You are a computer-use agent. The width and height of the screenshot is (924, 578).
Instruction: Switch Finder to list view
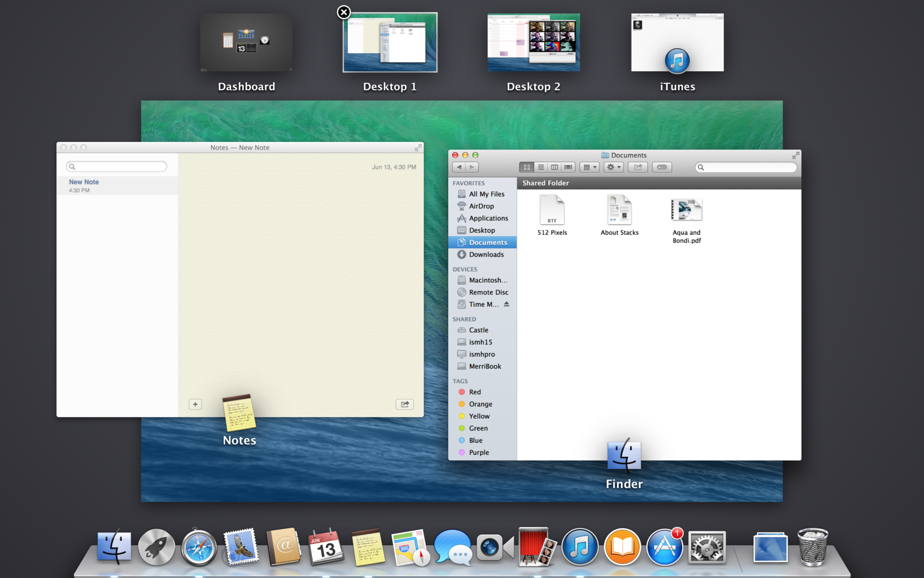coord(540,167)
